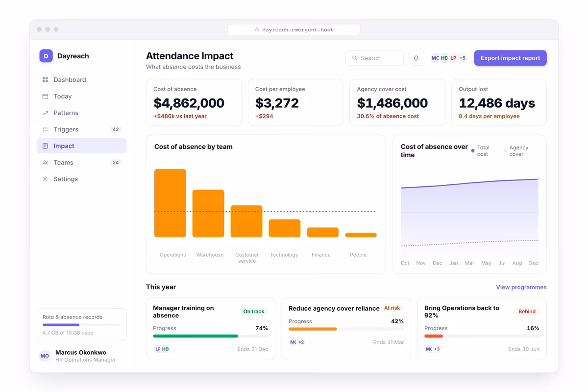Click the Impact document icon
This screenshot has width=588, height=392.
click(45, 146)
